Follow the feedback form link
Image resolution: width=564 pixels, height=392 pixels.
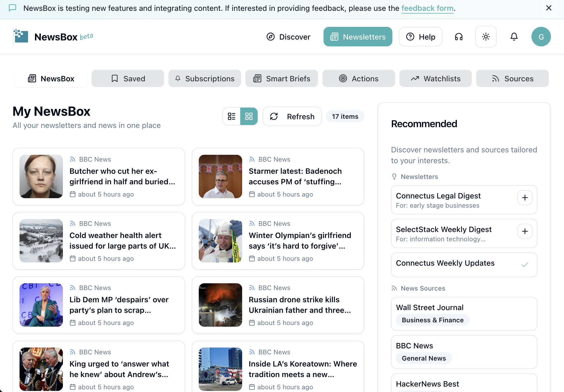tap(427, 8)
